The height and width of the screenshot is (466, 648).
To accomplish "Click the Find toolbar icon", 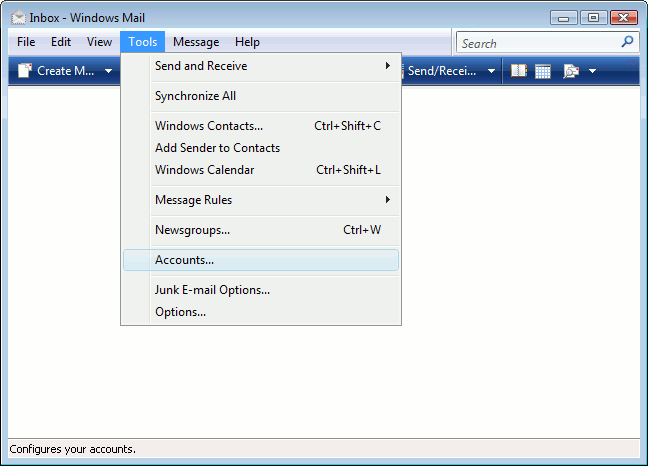I will (x=571, y=71).
